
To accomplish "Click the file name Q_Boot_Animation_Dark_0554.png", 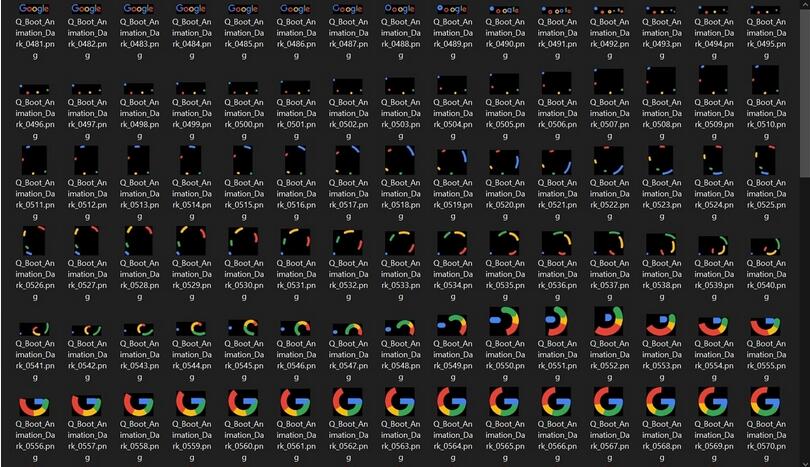I will 714,361.
